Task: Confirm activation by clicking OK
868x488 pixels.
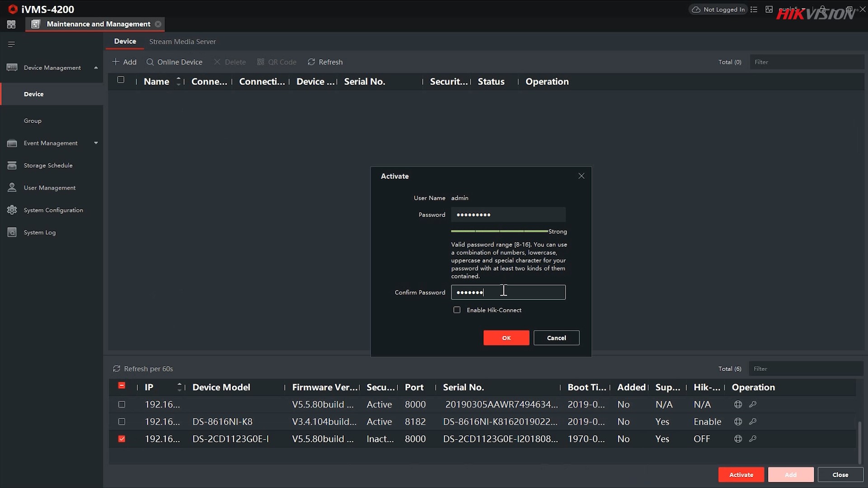Action: [506, 338]
